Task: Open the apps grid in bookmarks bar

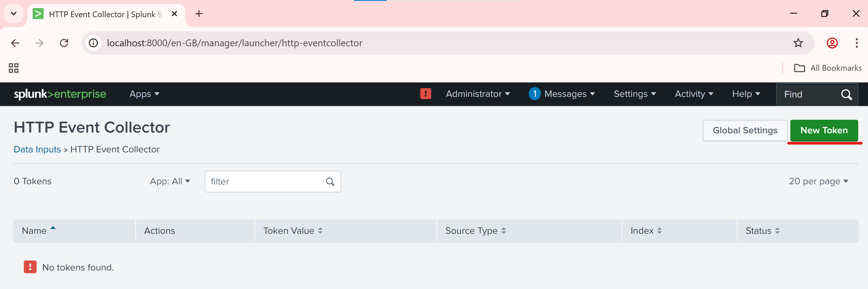Action: click(x=13, y=68)
